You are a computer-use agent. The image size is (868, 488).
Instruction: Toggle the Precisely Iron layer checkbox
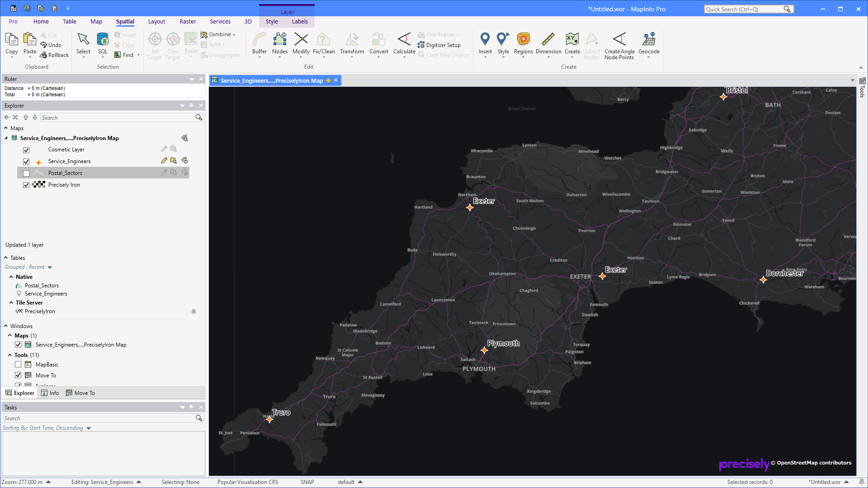tap(26, 185)
